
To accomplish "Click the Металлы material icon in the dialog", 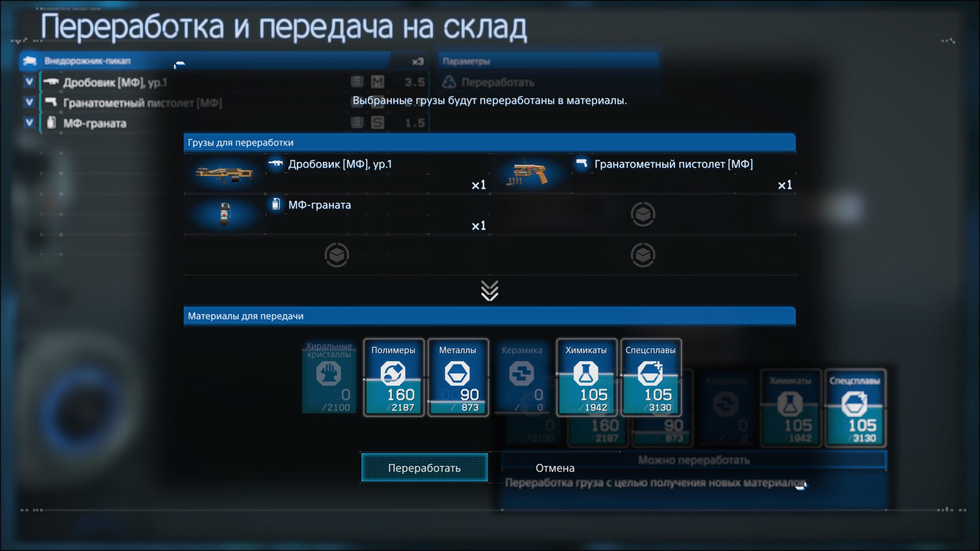I will point(457,373).
